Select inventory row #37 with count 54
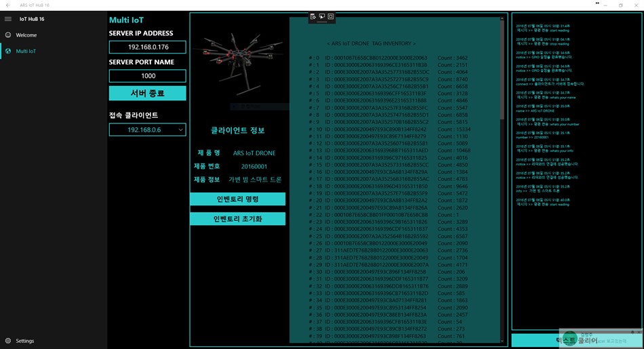 tap(386, 322)
